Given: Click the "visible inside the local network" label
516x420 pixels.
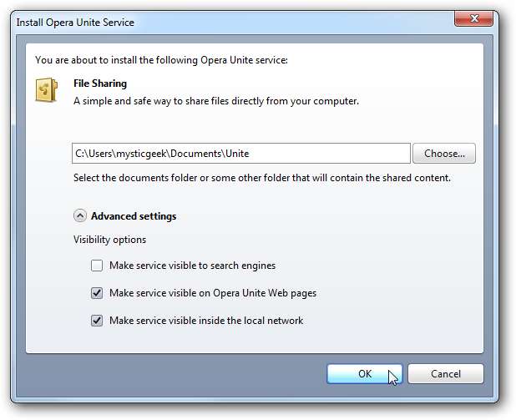Looking at the screenshot, I should [206, 320].
